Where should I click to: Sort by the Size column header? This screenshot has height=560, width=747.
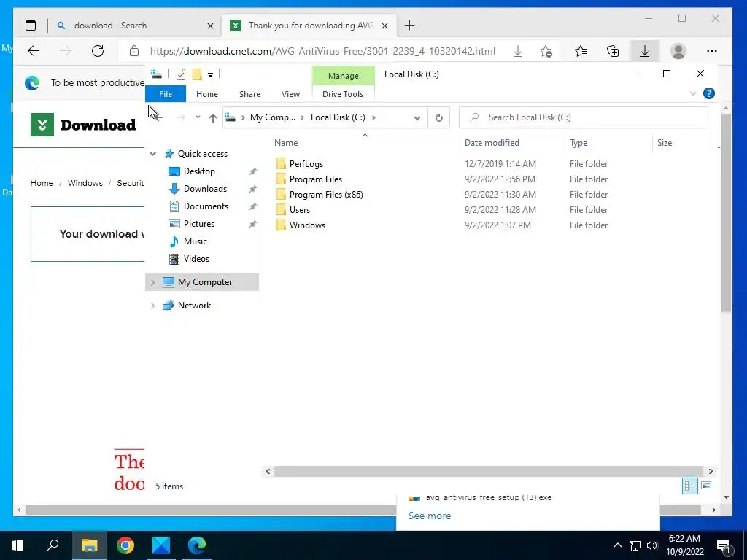[x=664, y=143]
